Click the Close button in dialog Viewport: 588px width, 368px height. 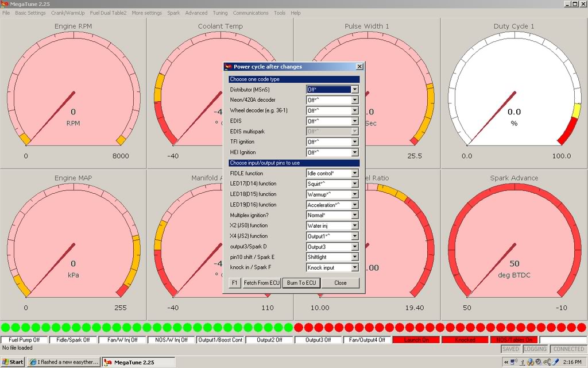341,283
